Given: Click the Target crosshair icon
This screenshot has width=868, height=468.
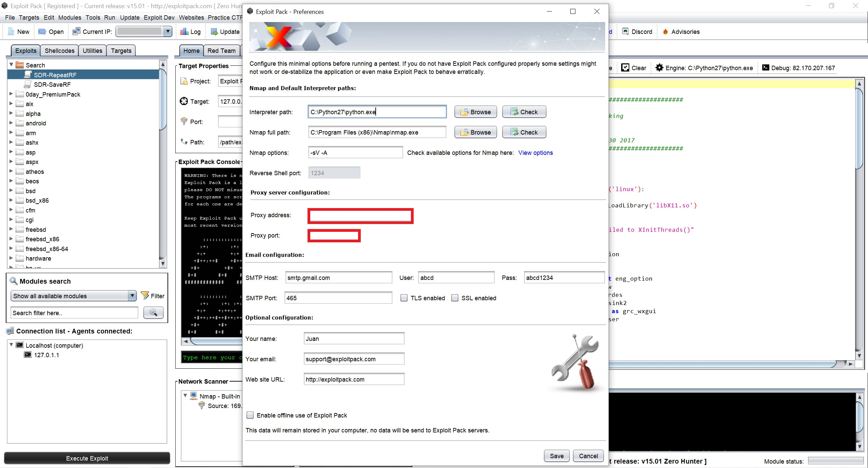Looking at the screenshot, I should (x=184, y=101).
